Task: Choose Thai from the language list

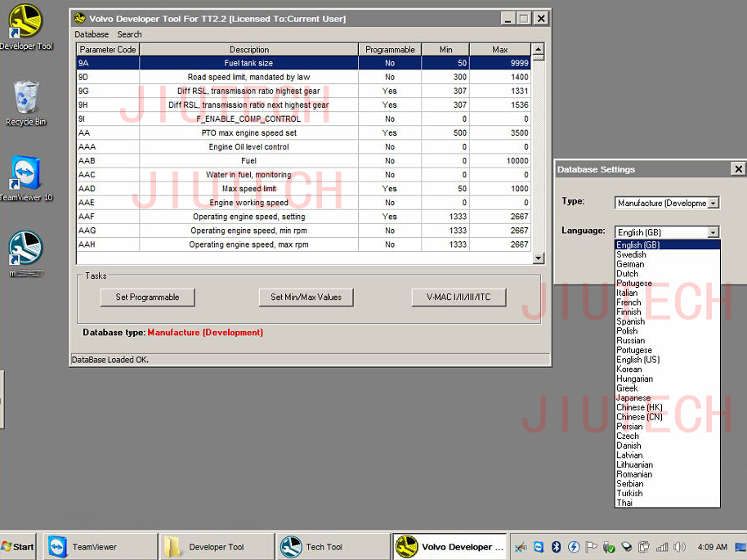Action: click(x=668, y=502)
